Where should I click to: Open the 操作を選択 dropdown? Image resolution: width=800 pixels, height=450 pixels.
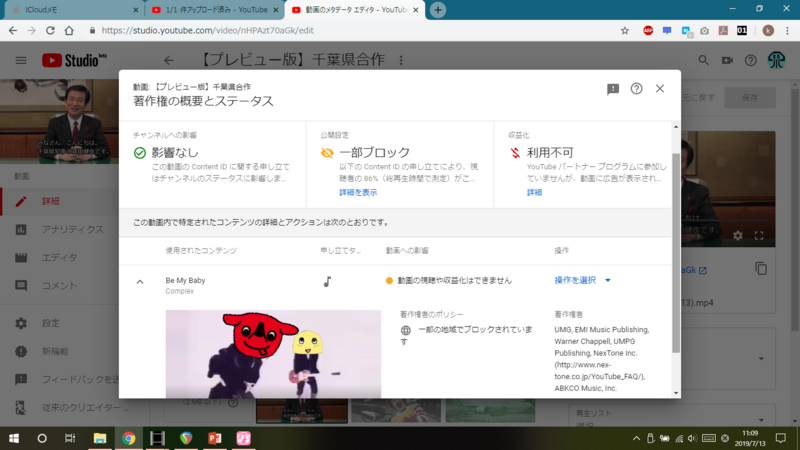(x=582, y=280)
